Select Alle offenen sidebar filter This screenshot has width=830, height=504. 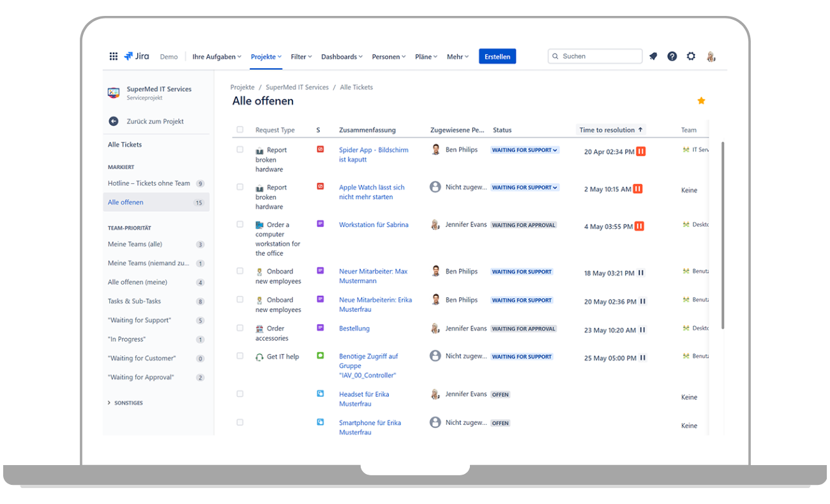[x=156, y=202]
